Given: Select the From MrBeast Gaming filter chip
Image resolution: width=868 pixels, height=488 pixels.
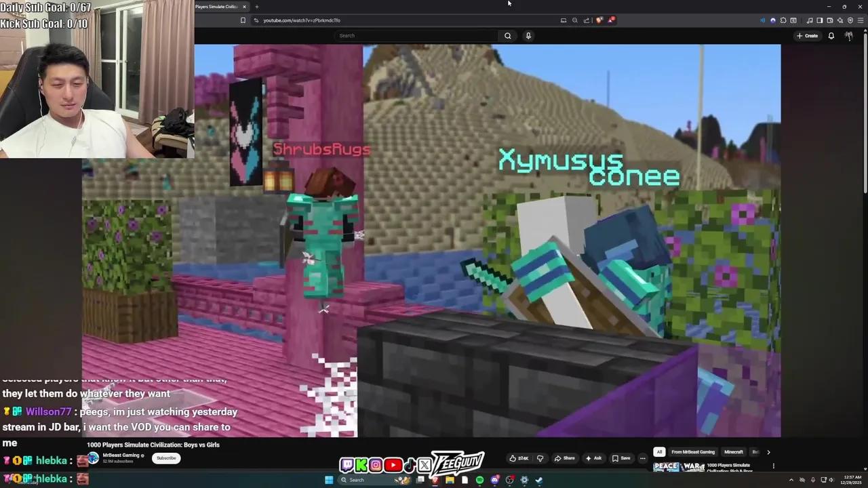Looking at the screenshot, I should (x=693, y=452).
